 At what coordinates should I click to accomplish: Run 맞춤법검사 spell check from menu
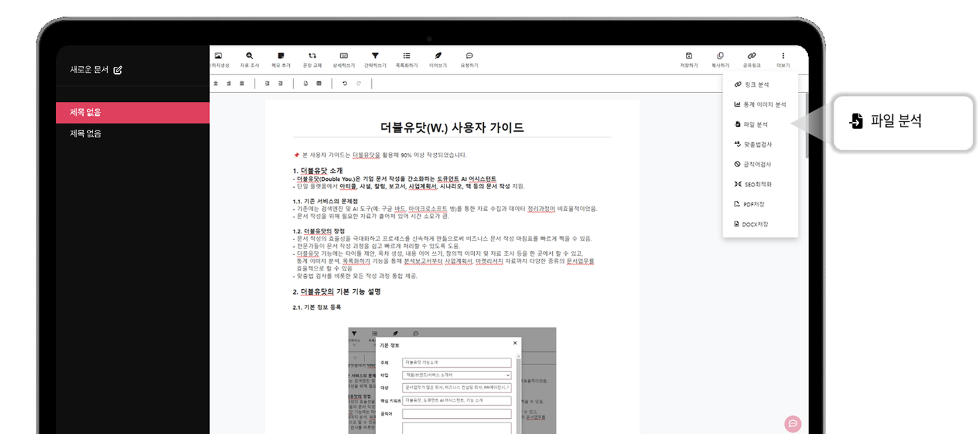761,145
